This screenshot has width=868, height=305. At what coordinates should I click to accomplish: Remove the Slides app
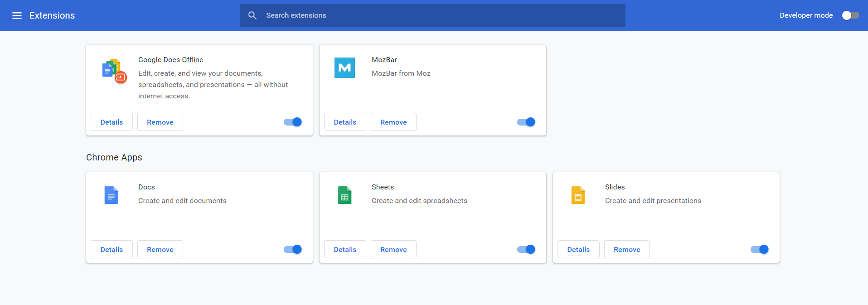627,249
